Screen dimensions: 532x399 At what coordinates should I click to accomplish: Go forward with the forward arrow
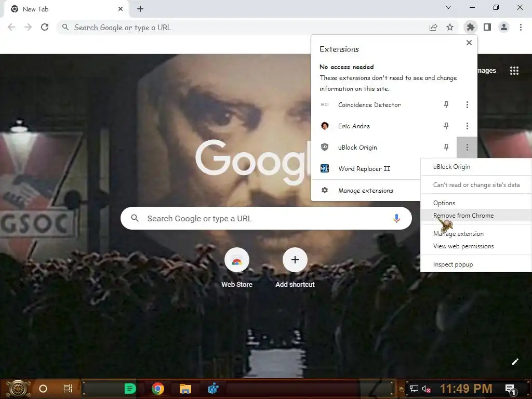point(28,27)
